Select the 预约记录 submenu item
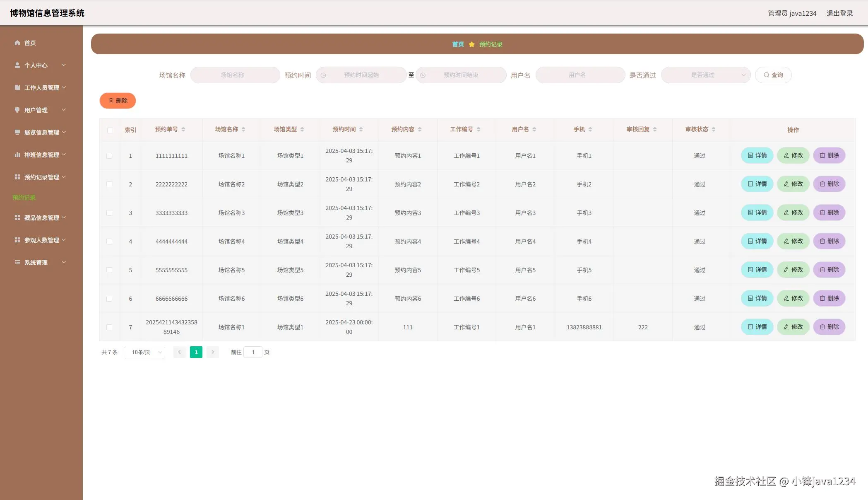The image size is (868, 500). coord(24,198)
